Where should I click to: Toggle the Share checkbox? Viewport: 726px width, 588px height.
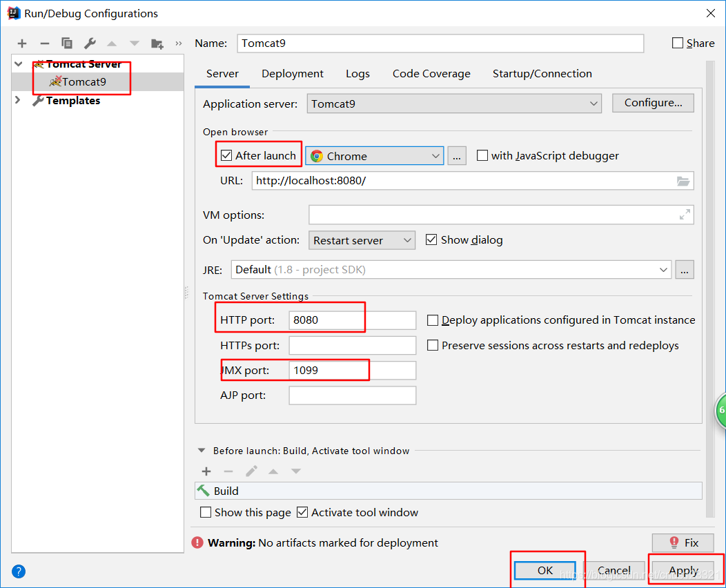(x=678, y=43)
